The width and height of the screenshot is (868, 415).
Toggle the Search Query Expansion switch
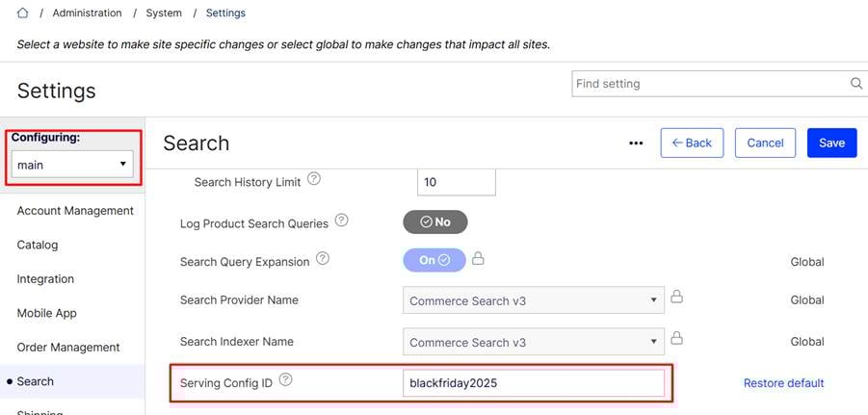pos(434,260)
